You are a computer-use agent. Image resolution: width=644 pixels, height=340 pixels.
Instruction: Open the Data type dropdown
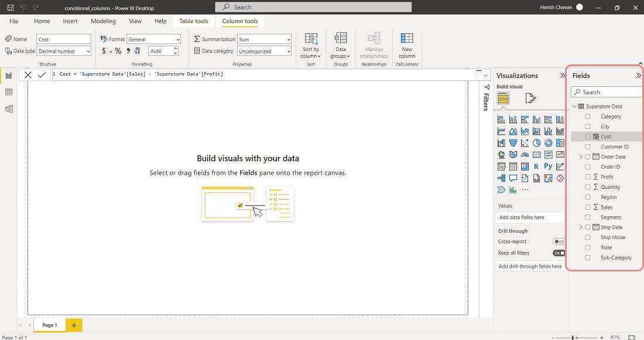click(x=64, y=51)
